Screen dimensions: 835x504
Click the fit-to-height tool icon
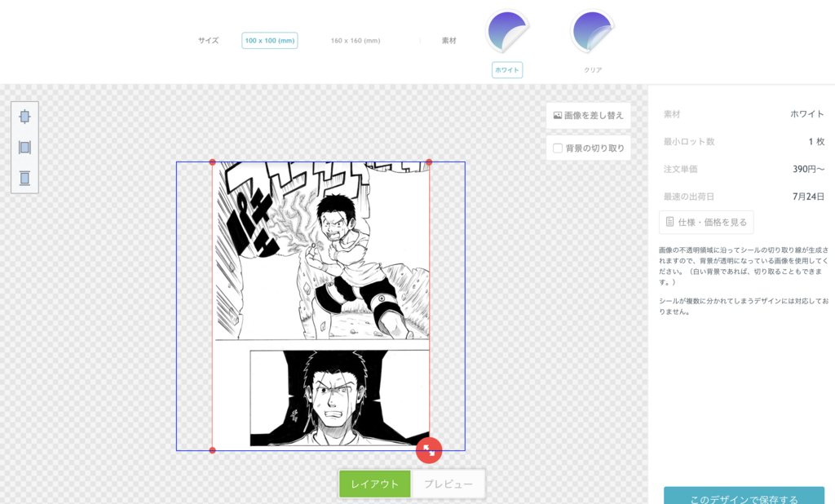pos(24,178)
